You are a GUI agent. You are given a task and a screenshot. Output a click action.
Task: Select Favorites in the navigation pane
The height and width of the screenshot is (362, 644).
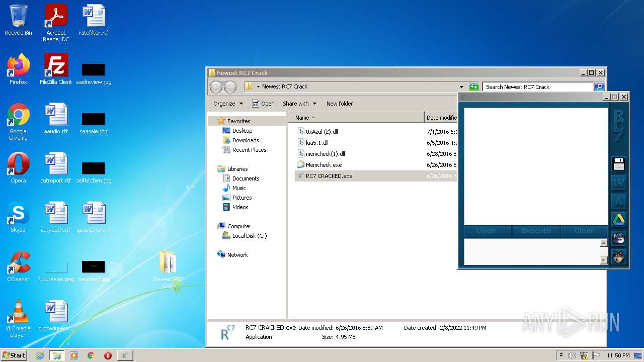pyautogui.click(x=238, y=121)
